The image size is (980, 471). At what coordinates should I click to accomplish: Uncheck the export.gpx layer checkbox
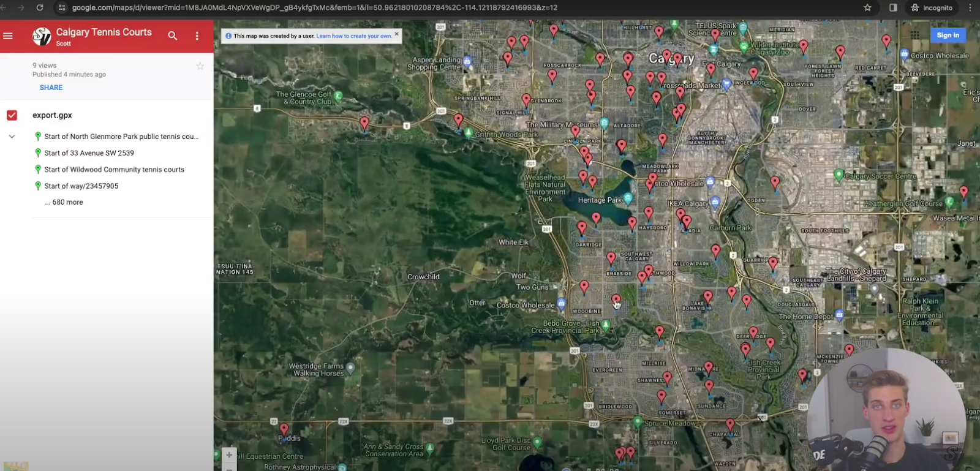(x=12, y=115)
